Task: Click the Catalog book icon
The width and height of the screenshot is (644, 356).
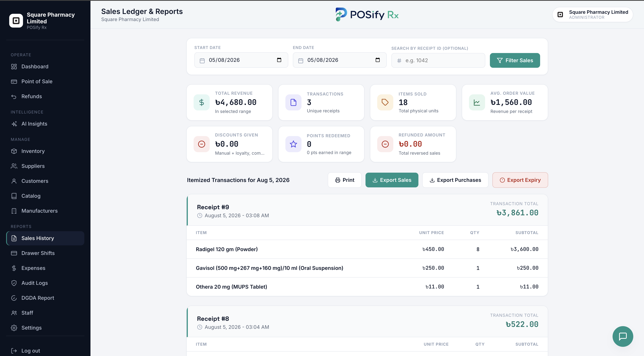Action: pyautogui.click(x=14, y=196)
